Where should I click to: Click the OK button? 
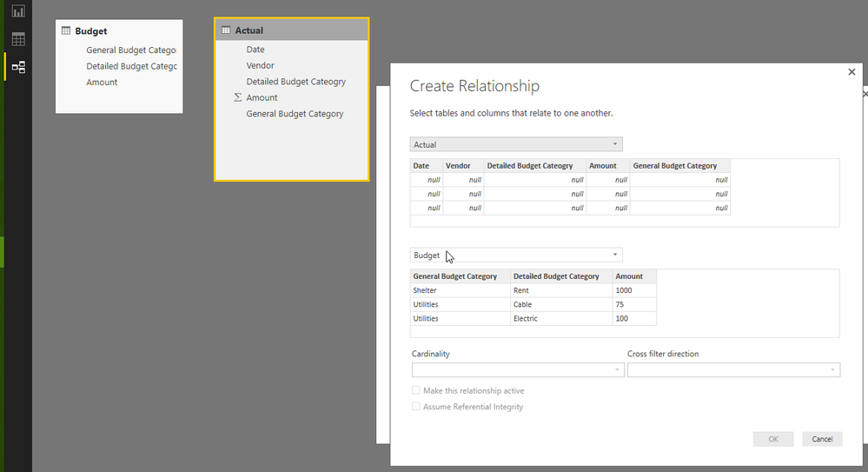[773, 439]
